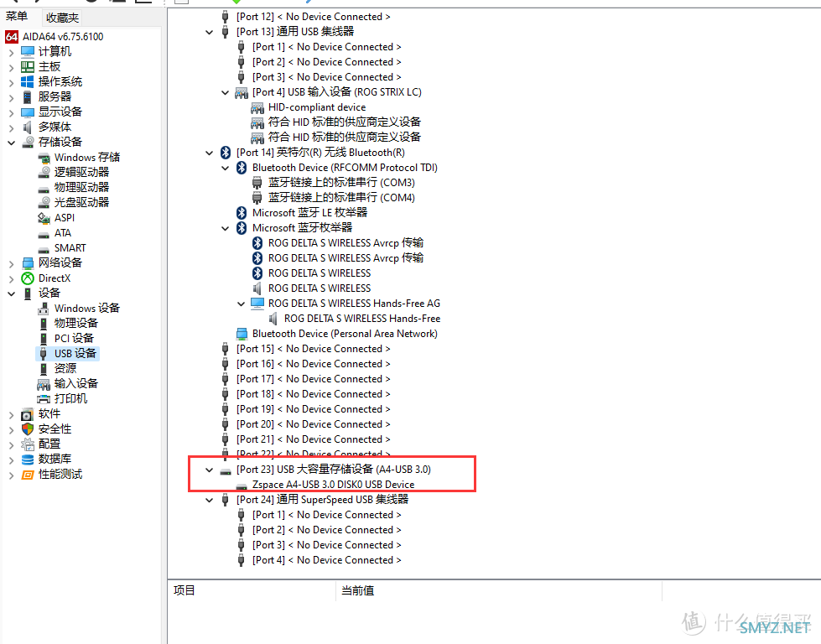Collapse Port 23 USB 大容量存储设备 node

click(210, 470)
